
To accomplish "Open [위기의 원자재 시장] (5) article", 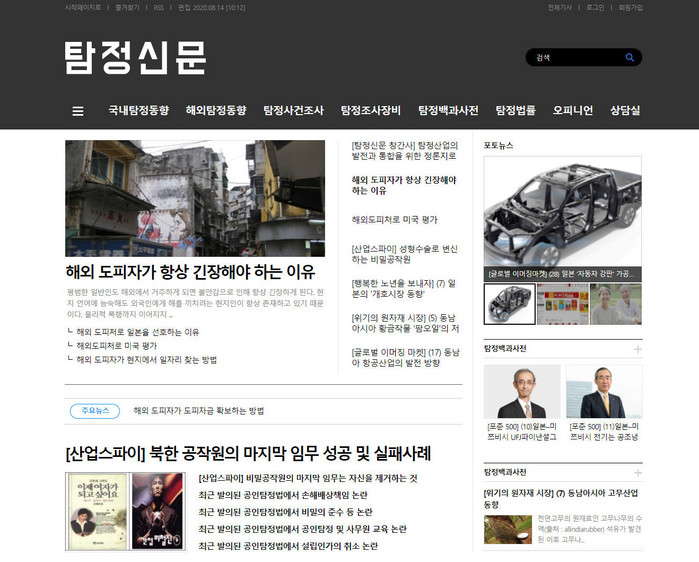I will coord(405,323).
